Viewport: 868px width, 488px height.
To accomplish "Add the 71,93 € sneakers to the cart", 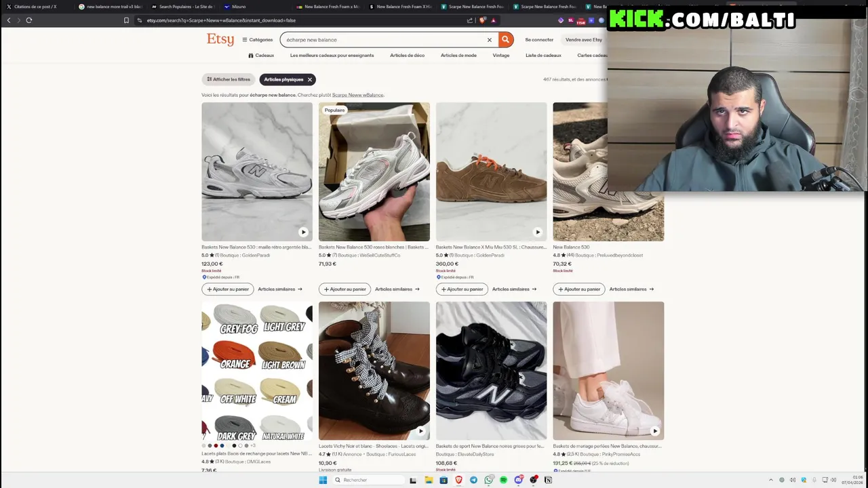I will (344, 289).
